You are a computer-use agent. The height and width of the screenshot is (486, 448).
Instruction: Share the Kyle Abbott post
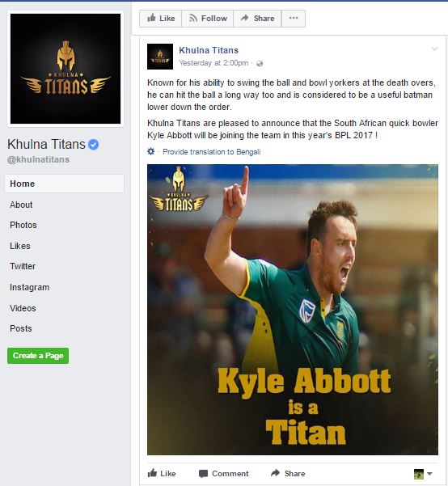288,473
